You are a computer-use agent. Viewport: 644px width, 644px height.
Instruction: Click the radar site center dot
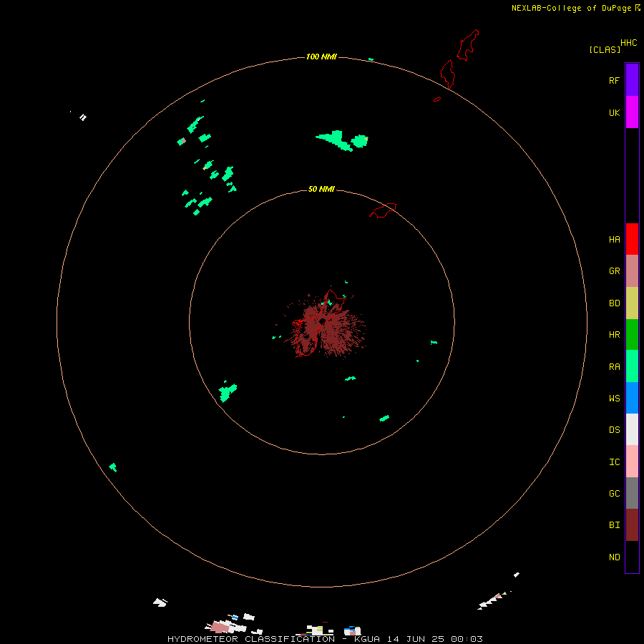(323, 321)
